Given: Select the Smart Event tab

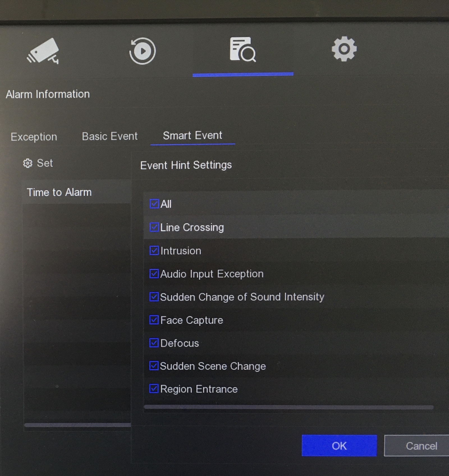Looking at the screenshot, I should tap(193, 136).
